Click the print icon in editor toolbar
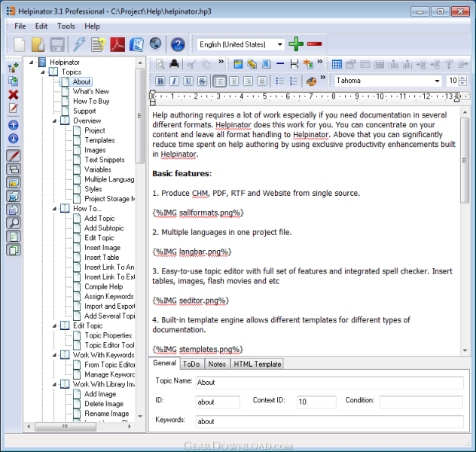Image resolution: width=476 pixels, height=452 pixels. point(174,64)
